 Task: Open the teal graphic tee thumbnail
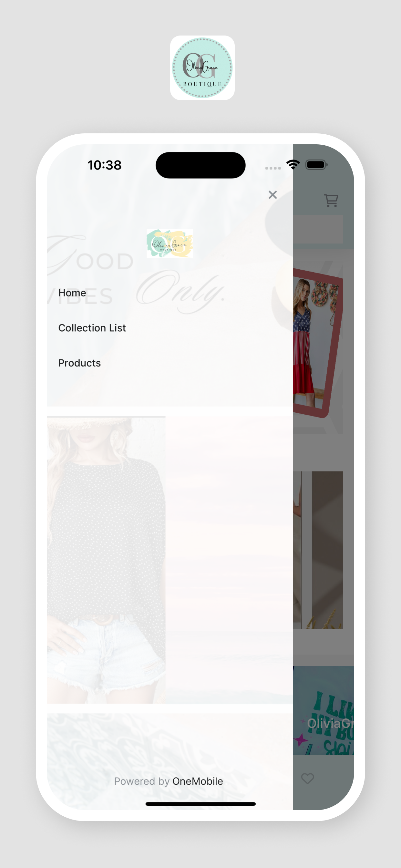tap(324, 710)
